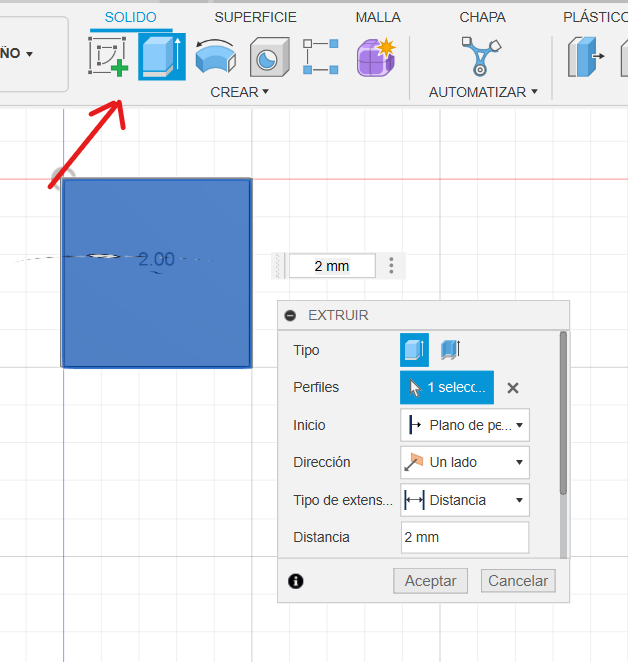628x662 pixels.
Task: Select the thin extrude Tipo option
Action: tap(450, 350)
